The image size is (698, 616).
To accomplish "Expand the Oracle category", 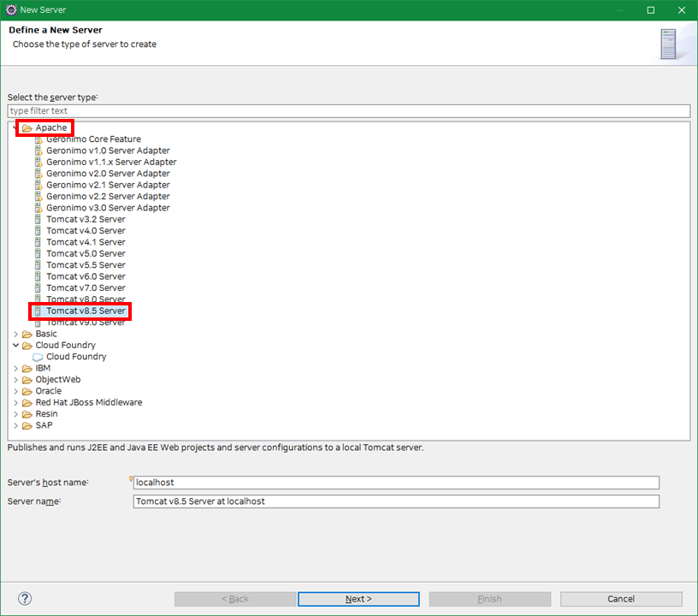I will click(16, 391).
